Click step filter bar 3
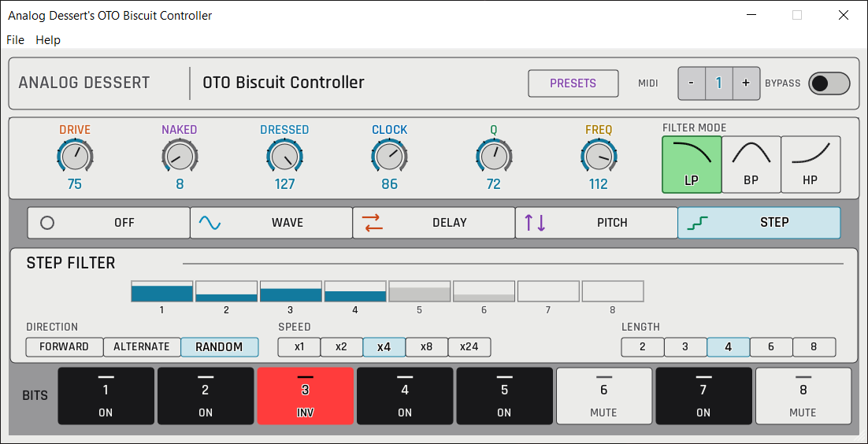 291,291
